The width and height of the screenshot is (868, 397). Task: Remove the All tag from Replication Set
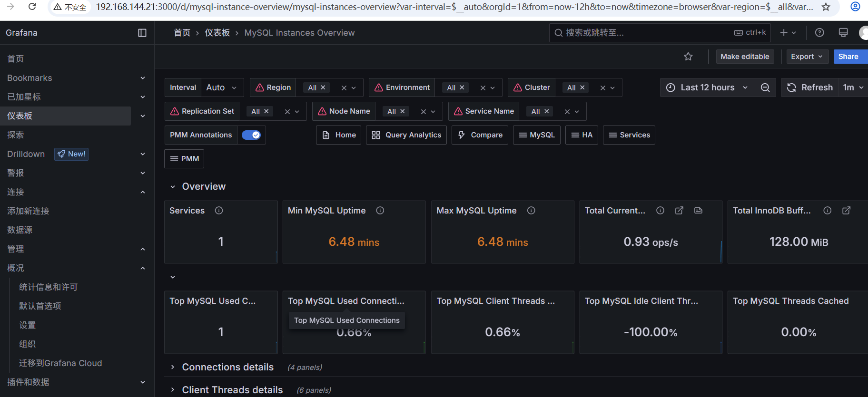[266, 111]
